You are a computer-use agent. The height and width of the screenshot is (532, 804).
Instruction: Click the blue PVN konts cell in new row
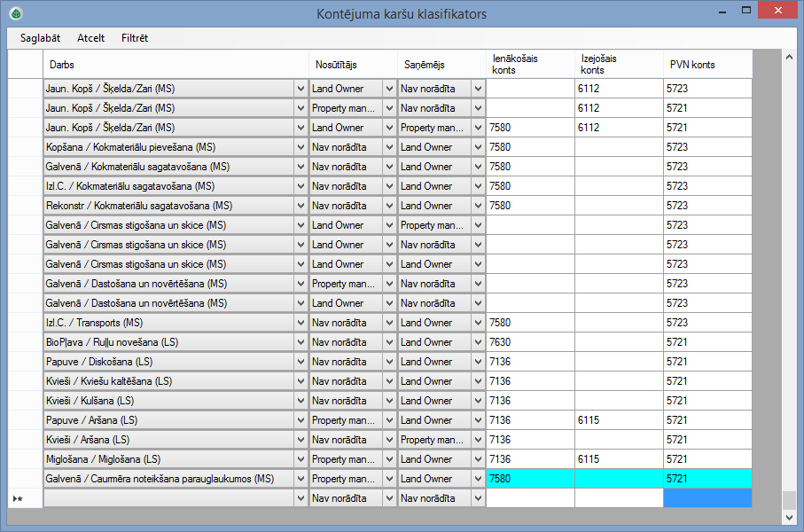[x=707, y=498]
